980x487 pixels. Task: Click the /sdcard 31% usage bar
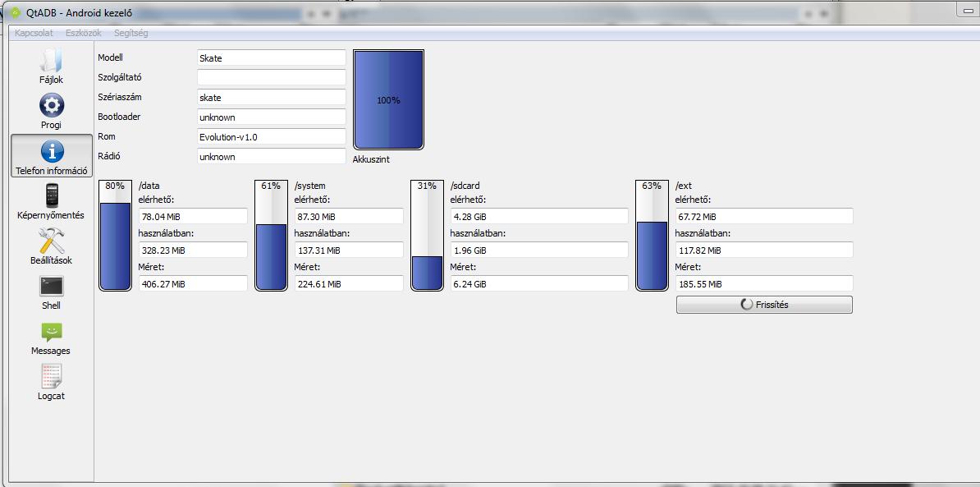coord(427,236)
